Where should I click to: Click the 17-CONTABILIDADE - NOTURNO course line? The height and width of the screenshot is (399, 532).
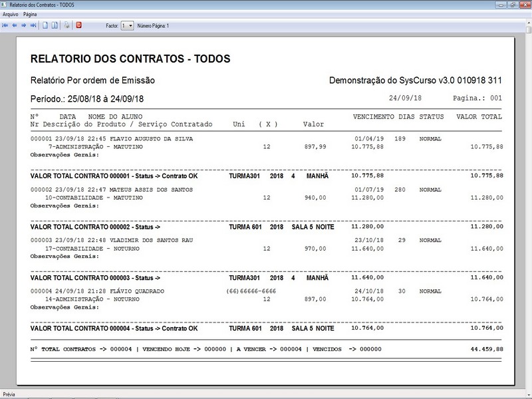(92, 248)
